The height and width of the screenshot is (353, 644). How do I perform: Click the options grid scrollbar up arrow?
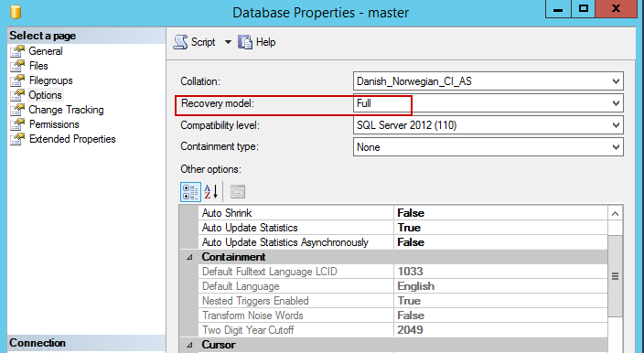pyautogui.click(x=615, y=213)
